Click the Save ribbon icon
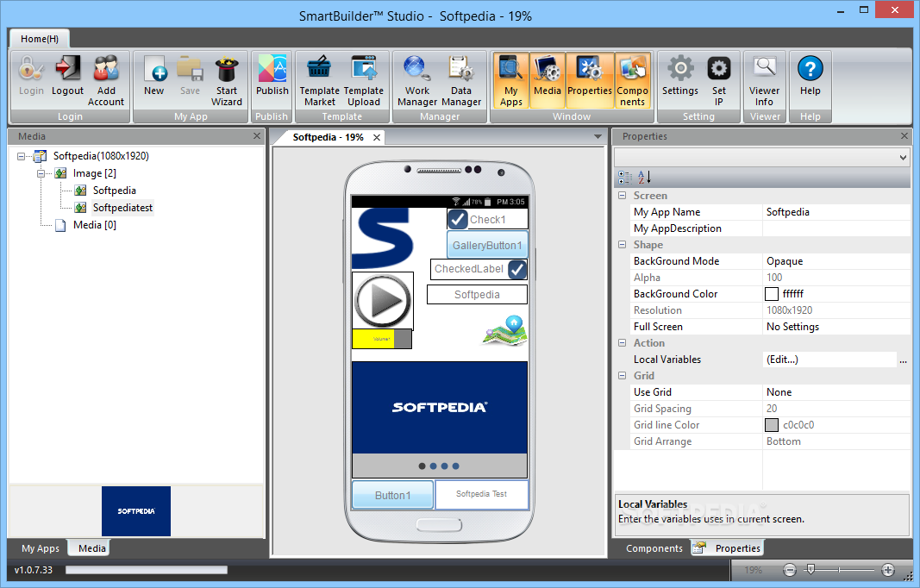This screenshot has width=920, height=588. point(190,76)
